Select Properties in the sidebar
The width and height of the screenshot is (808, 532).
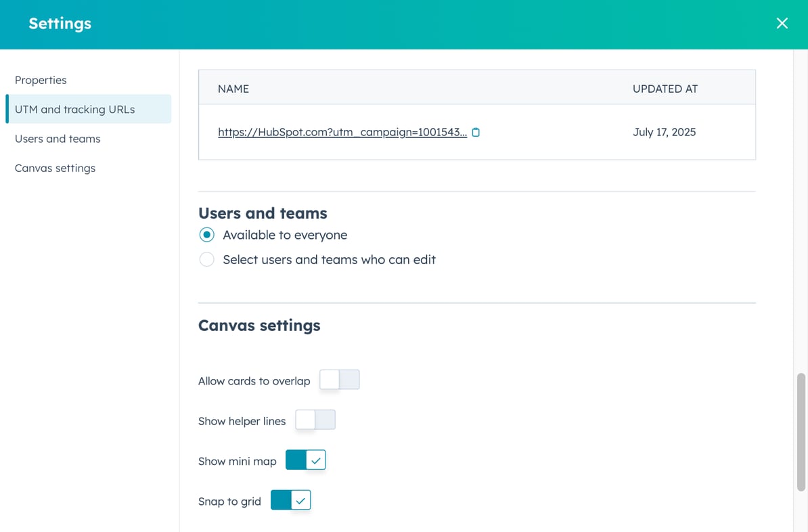41,80
